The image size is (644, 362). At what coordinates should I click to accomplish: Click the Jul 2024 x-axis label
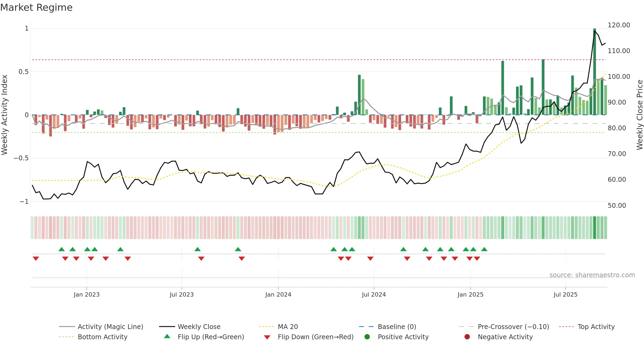click(x=374, y=294)
